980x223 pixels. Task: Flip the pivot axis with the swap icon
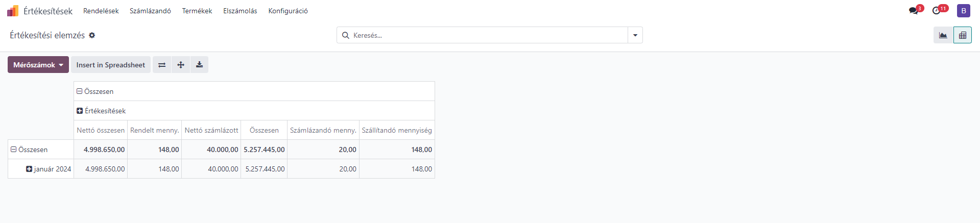tap(162, 65)
